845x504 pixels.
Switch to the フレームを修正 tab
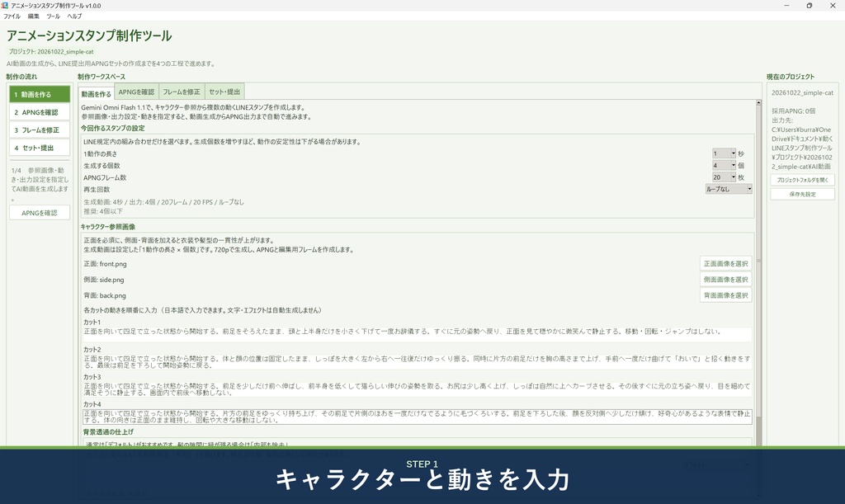point(181,92)
